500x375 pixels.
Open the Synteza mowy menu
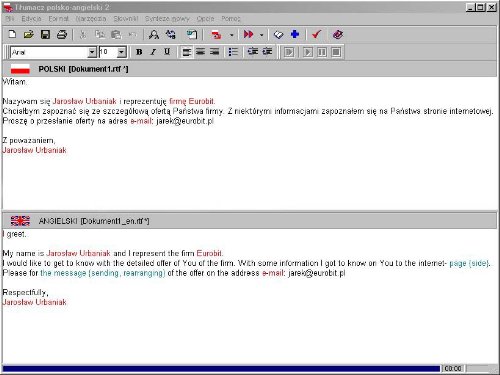click(x=167, y=19)
